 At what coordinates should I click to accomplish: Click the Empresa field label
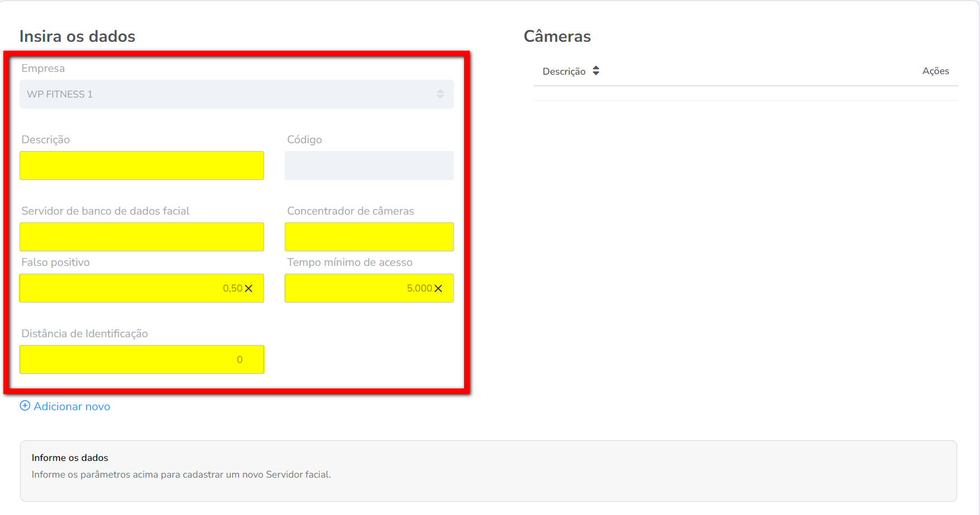click(43, 69)
